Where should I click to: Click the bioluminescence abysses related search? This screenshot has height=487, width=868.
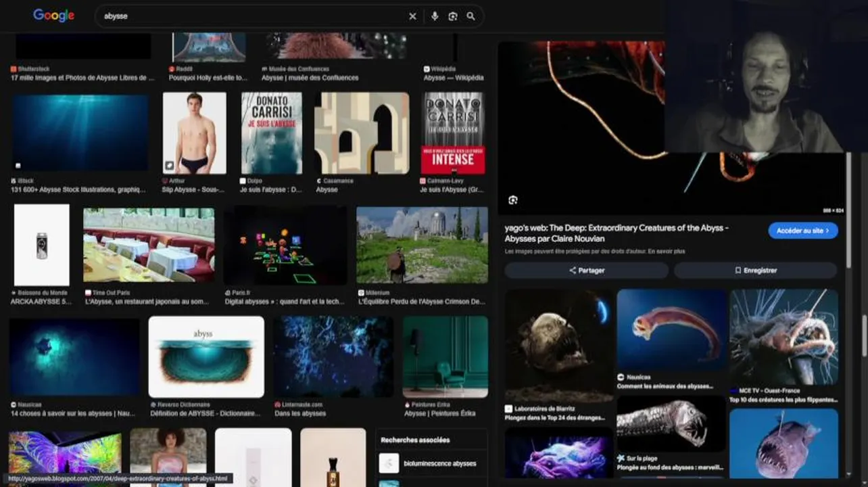(431, 463)
